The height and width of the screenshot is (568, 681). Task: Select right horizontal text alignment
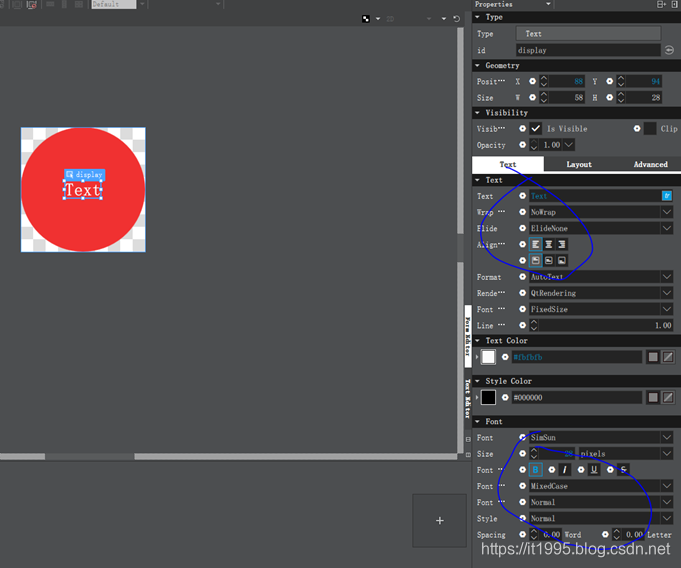click(x=562, y=244)
